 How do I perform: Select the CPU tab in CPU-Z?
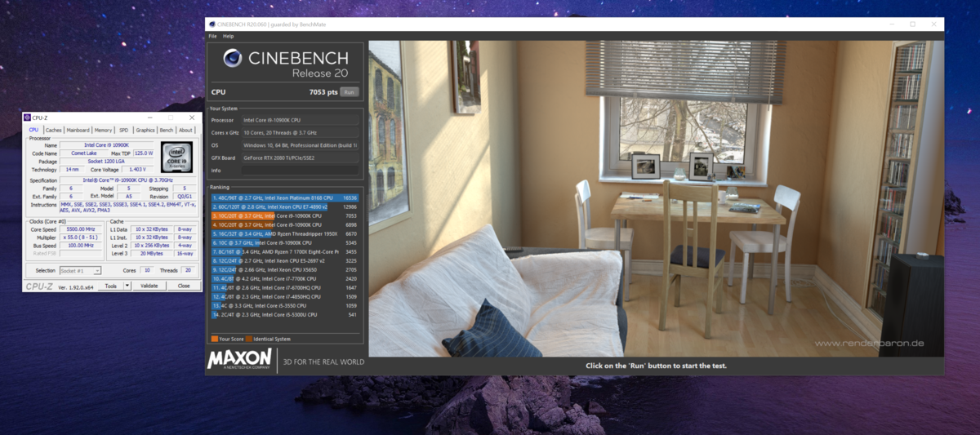coord(33,130)
